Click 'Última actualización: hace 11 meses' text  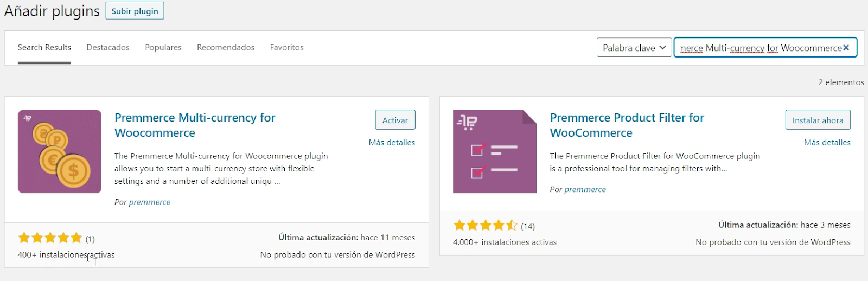(x=347, y=238)
